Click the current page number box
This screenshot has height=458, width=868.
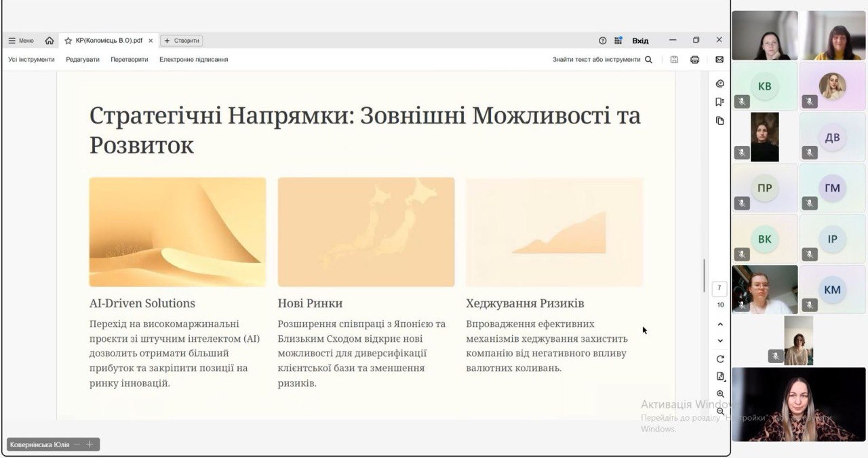pyautogui.click(x=719, y=288)
